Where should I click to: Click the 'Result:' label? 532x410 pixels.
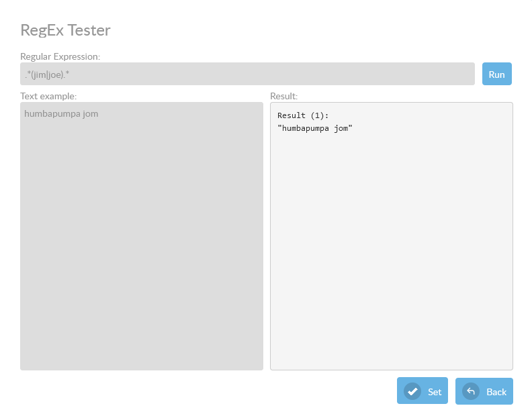283,96
